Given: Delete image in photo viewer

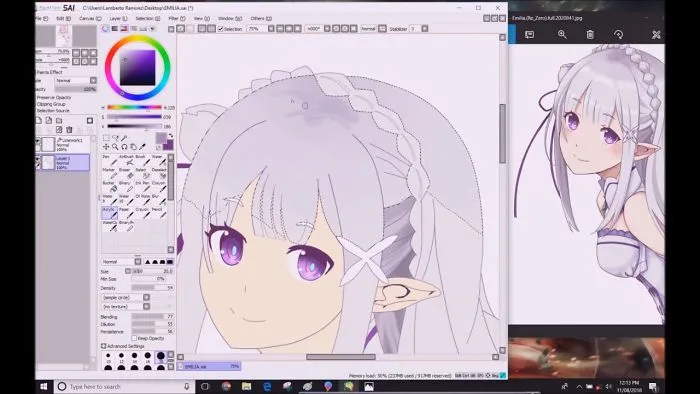Looking at the screenshot, I should click(590, 34).
